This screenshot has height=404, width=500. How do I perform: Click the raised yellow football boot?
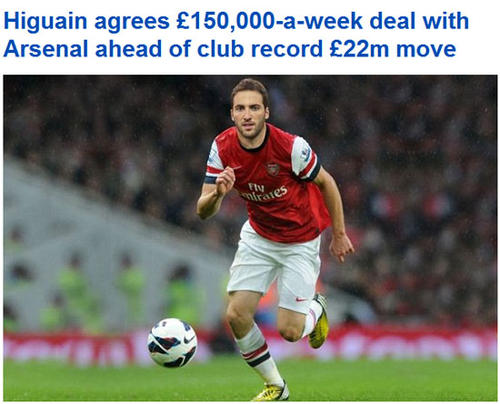(319, 322)
